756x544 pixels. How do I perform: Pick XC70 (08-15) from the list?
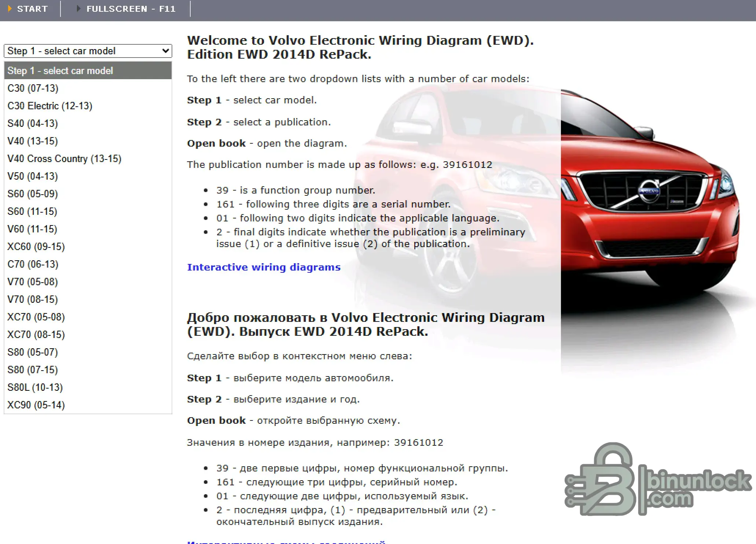pos(88,334)
